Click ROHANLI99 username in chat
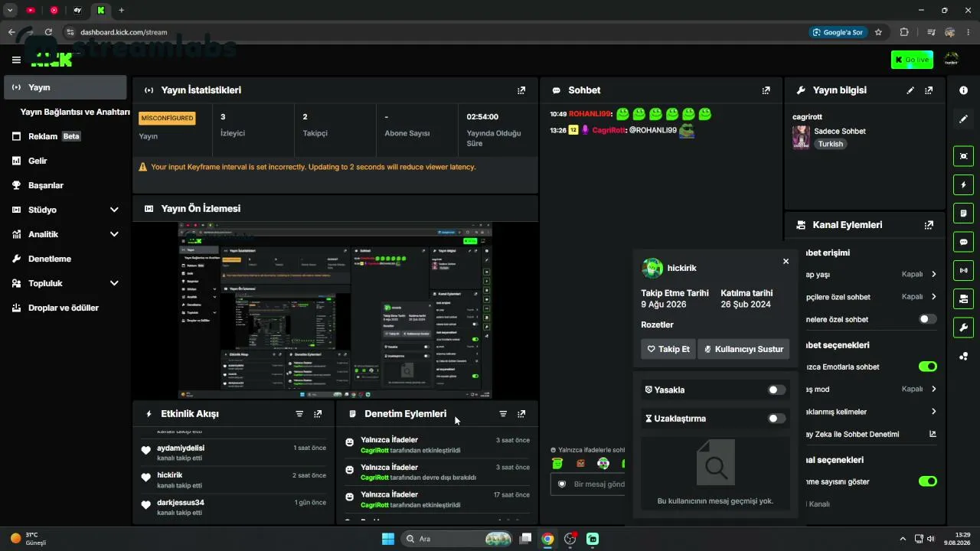 pyautogui.click(x=590, y=114)
